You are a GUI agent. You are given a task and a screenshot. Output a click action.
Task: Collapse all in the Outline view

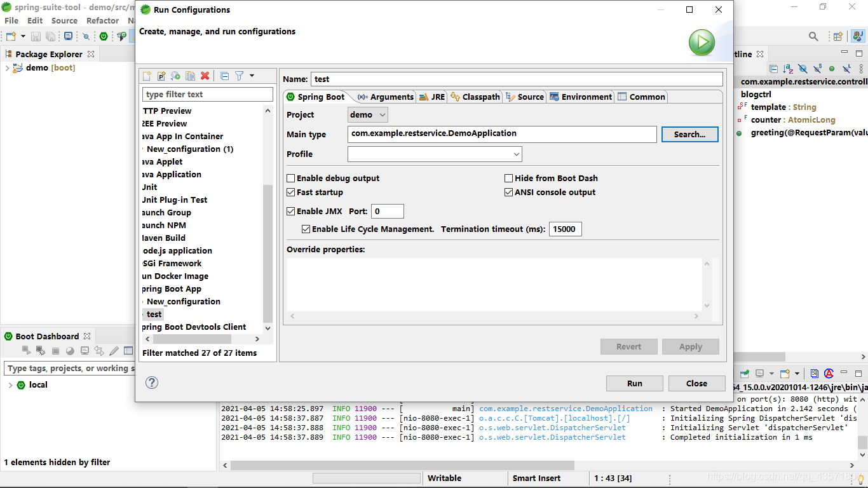[773, 69]
